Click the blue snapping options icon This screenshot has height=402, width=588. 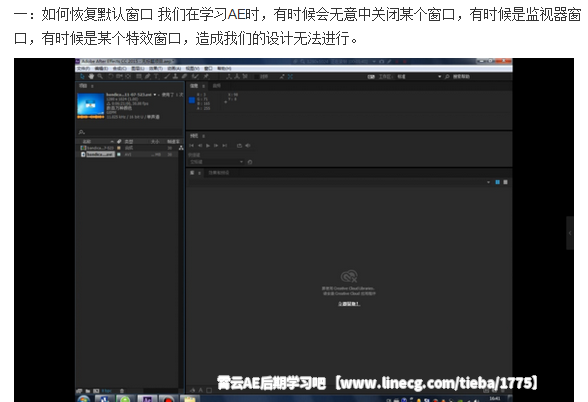[x=290, y=76]
